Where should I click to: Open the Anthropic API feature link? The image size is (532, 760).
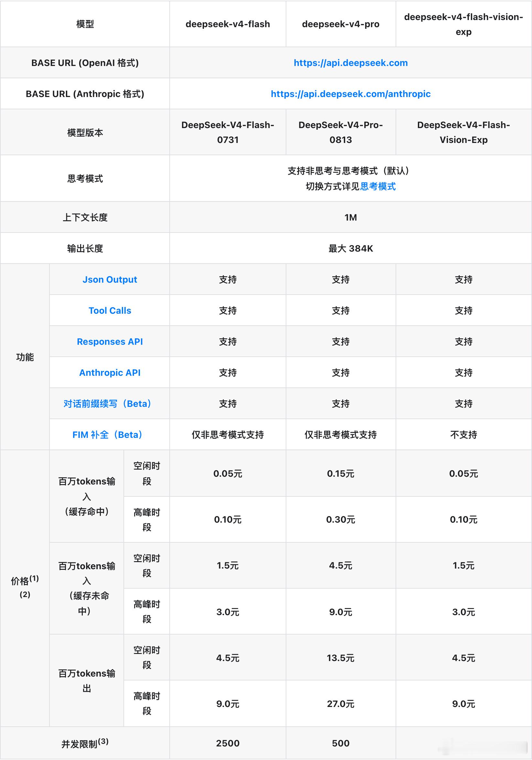110,373
